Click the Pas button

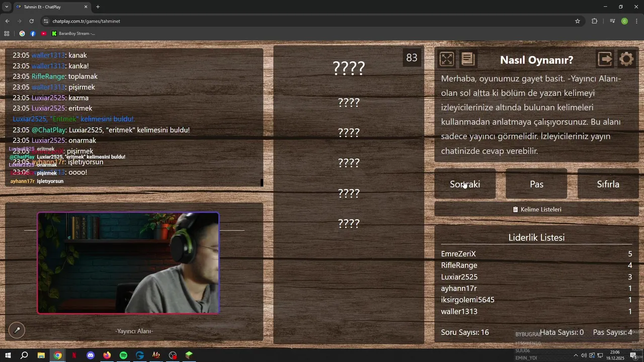coord(536,184)
